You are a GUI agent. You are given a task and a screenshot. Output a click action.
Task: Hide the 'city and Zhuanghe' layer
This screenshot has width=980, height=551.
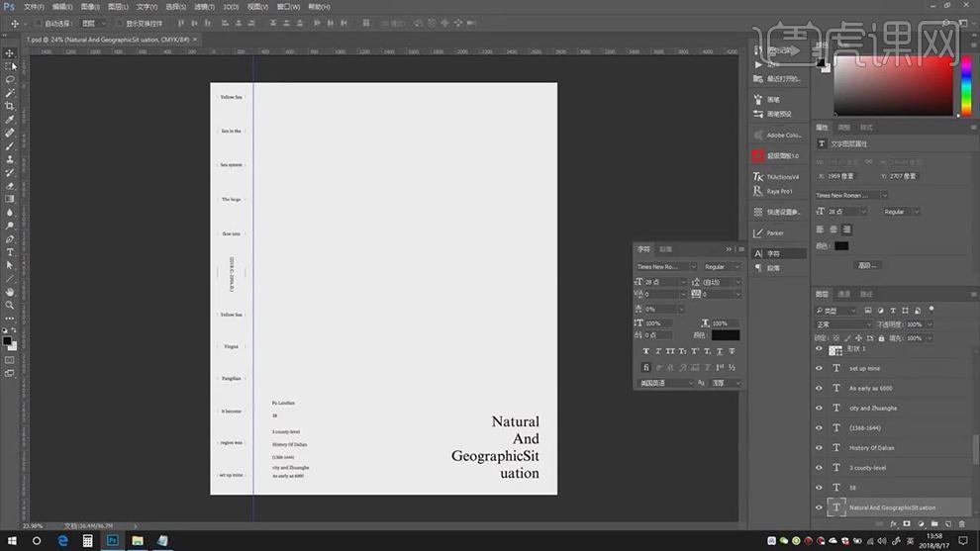[819, 408]
